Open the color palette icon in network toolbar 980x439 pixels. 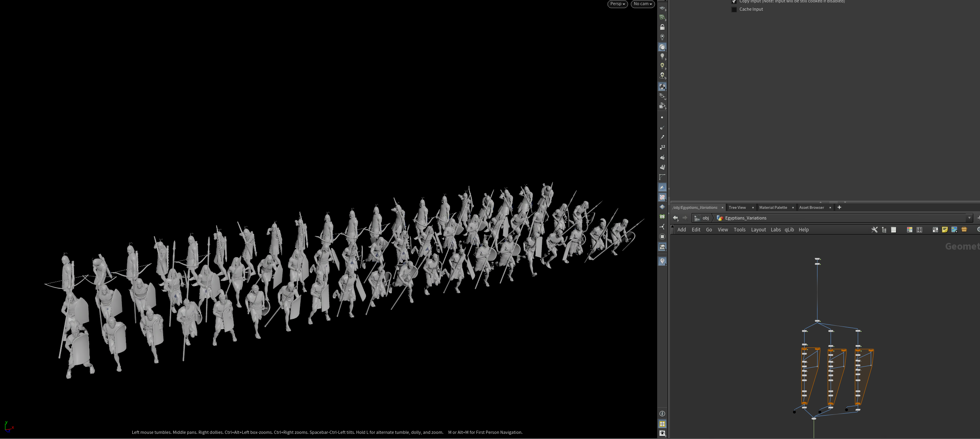pyautogui.click(x=909, y=230)
